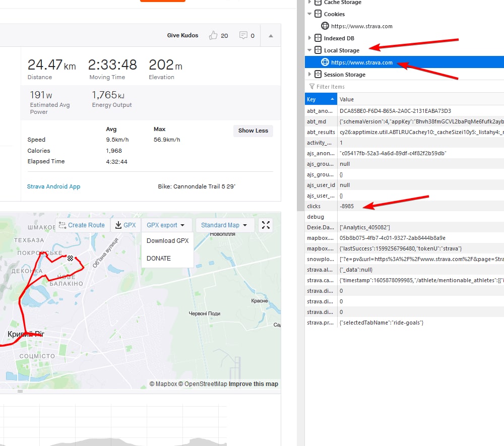
Task: Click the Create Route path icon
Action: pos(62,225)
